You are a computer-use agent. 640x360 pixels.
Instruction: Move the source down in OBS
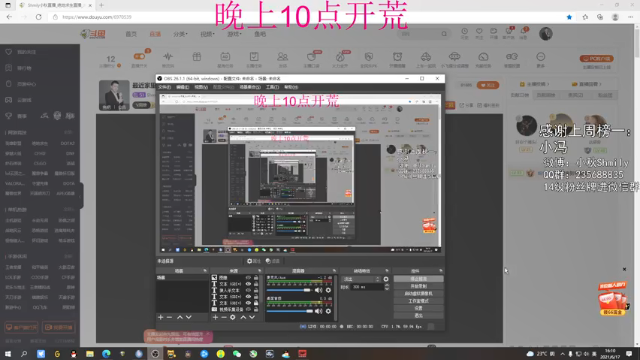click(252, 317)
